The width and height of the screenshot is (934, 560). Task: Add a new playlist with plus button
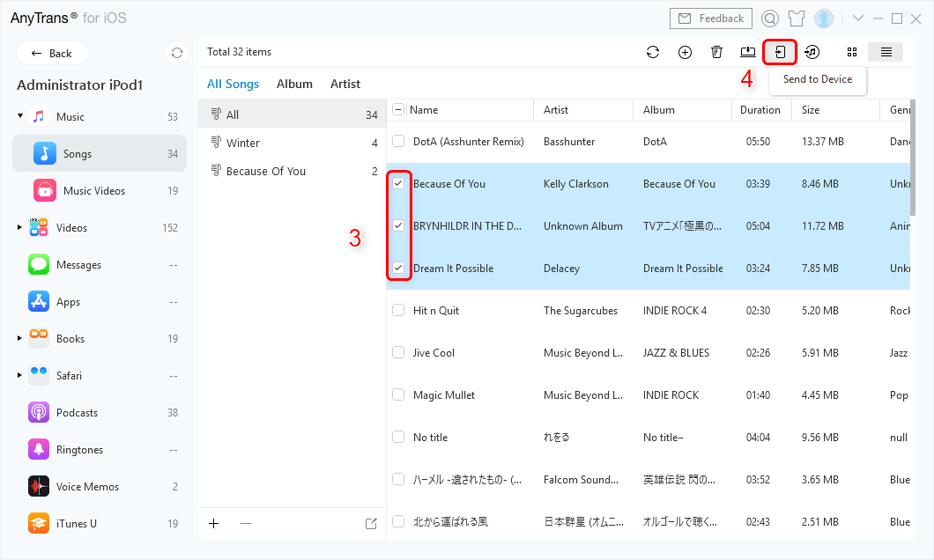click(x=214, y=524)
